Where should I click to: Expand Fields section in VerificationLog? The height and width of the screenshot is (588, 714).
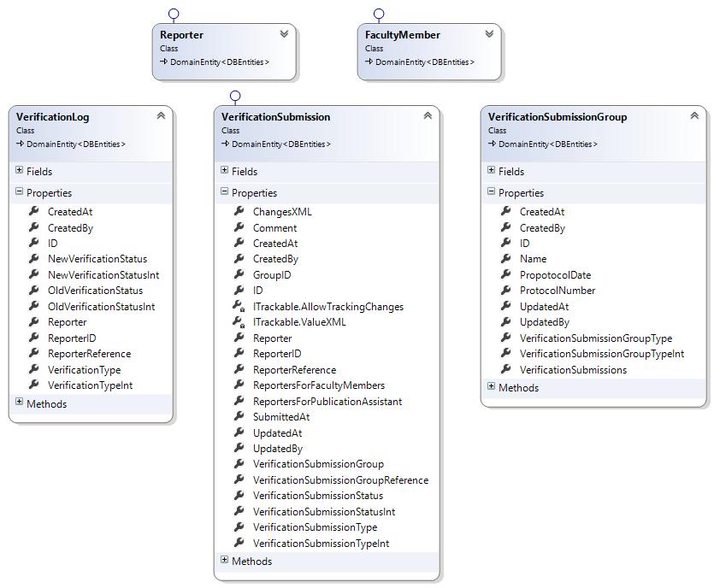click(x=19, y=170)
